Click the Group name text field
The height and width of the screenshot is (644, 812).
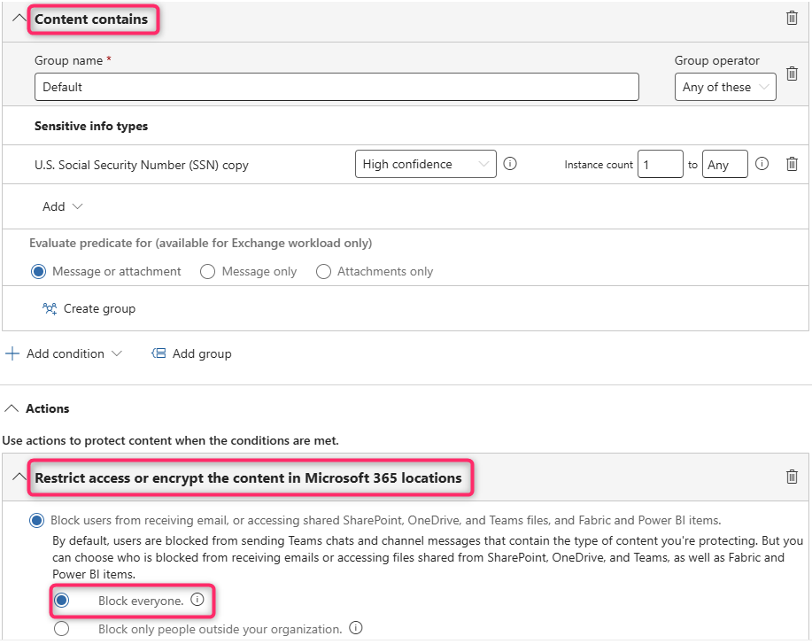[x=336, y=87]
